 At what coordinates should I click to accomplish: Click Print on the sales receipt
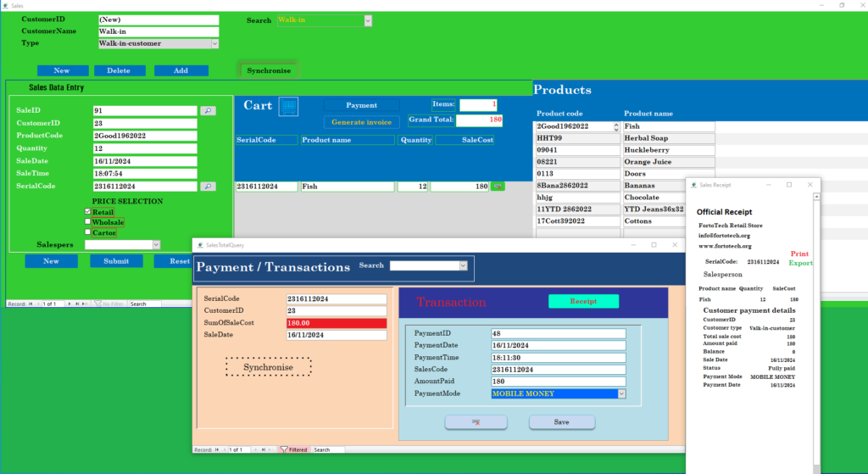pos(798,254)
